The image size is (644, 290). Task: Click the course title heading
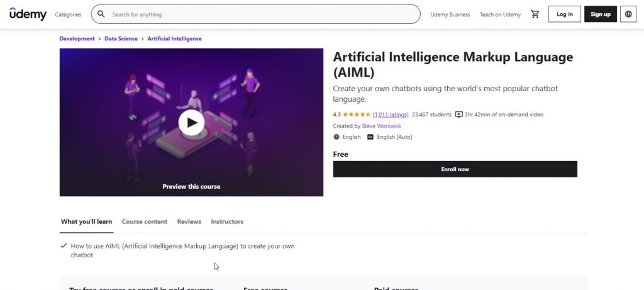(453, 65)
